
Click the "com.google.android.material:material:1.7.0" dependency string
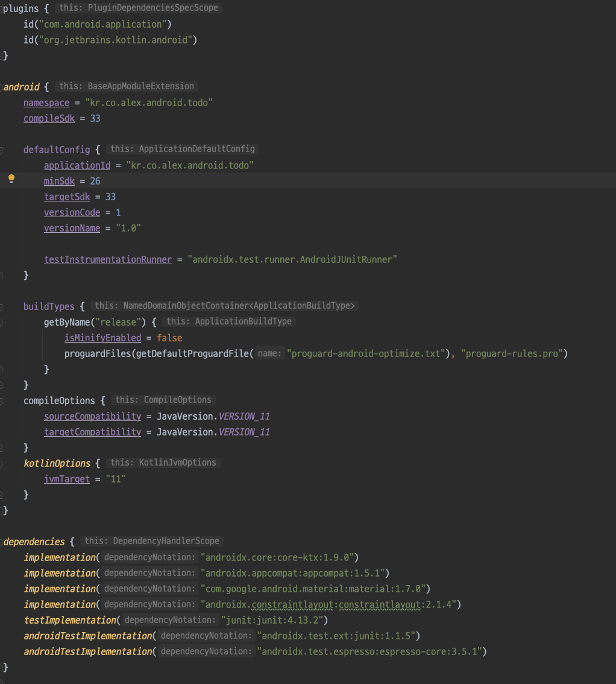pyautogui.click(x=313, y=589)
